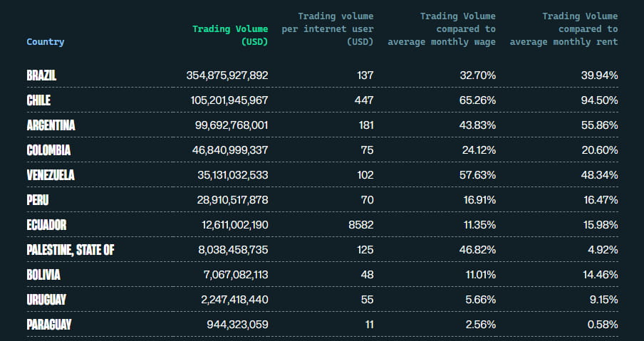Click the Chile country name
644x341 pixels.
point(38,100)
